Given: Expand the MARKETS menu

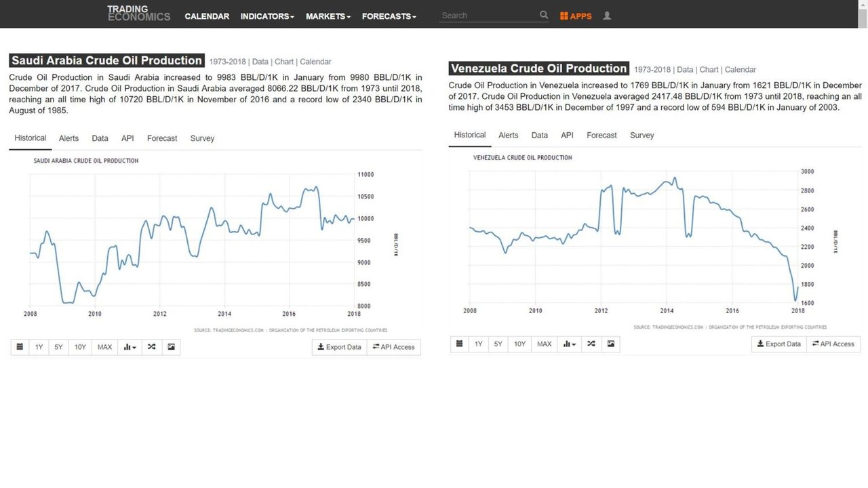Looking at the screenshot, I should (x=328, y=16).
